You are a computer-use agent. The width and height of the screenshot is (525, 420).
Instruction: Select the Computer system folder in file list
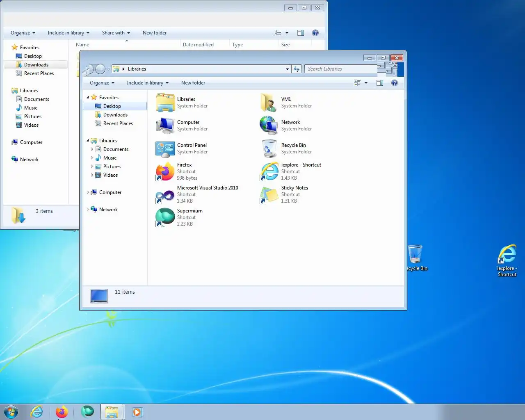(182, 126)
